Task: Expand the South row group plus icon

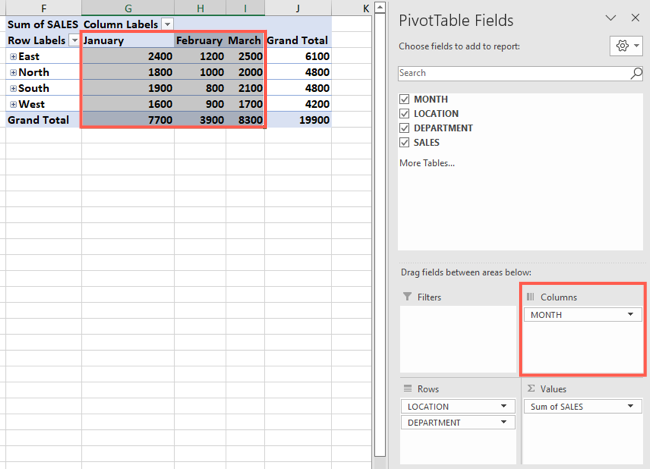Action: (x=13, y=88)
